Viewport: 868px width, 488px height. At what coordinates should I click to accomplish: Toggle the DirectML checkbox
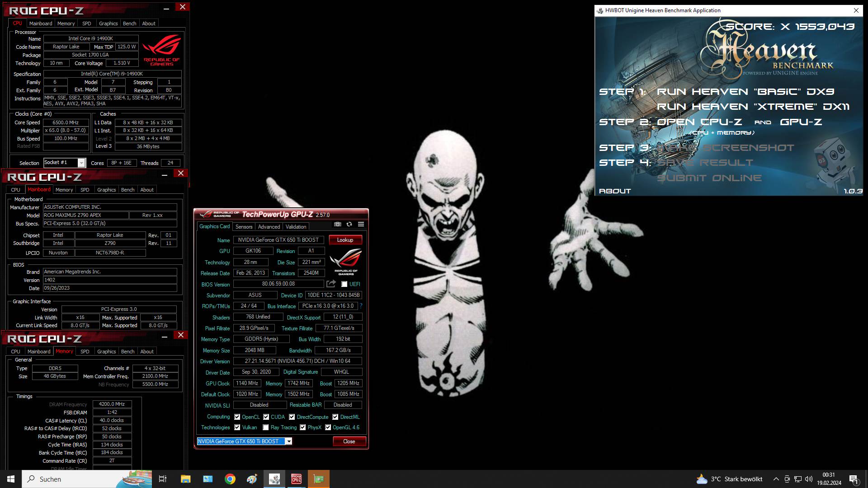click(x=335, y=417)
